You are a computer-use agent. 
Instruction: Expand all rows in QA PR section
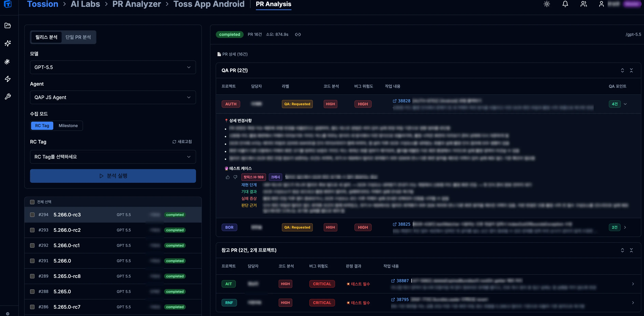[x=622, y=71]
